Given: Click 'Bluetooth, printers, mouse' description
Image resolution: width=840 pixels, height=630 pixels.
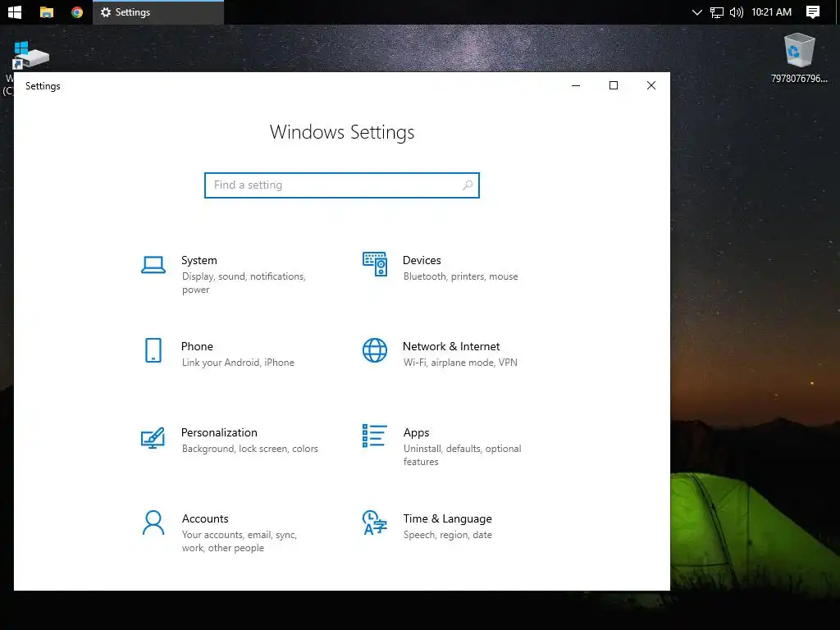Looking at the screenshot, I should pos(461,276).
